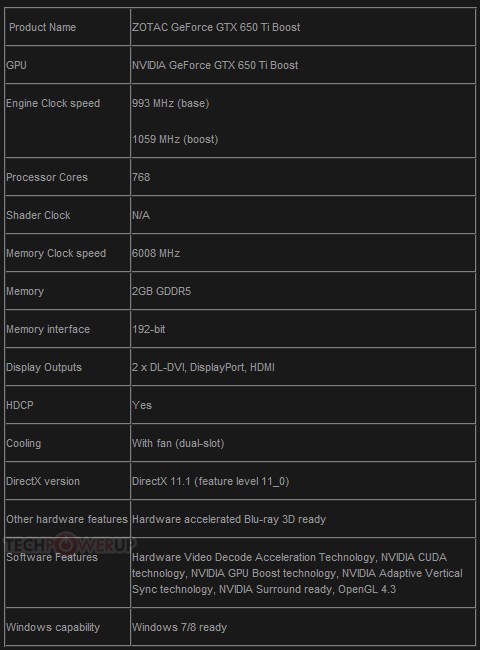Viewport: 480px width, 650px height.
Task: Select the NVIDIA GeForce GTX 650 Ti Boost value
Action: tap(215, 65)
